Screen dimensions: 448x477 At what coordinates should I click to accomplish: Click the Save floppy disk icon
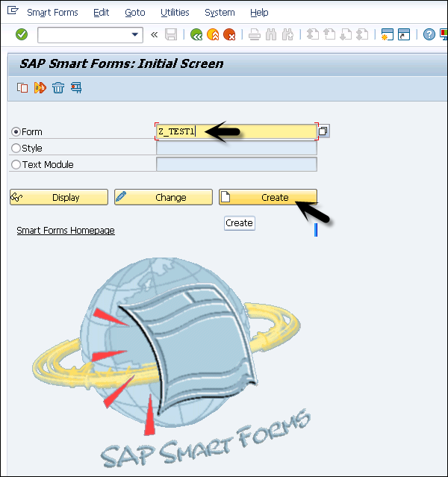(171, 34)
